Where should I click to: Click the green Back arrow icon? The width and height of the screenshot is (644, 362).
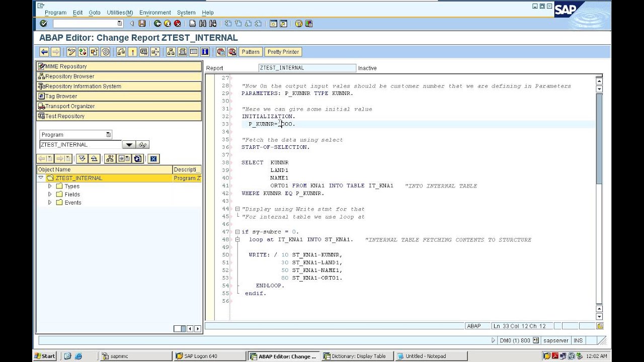157,24
